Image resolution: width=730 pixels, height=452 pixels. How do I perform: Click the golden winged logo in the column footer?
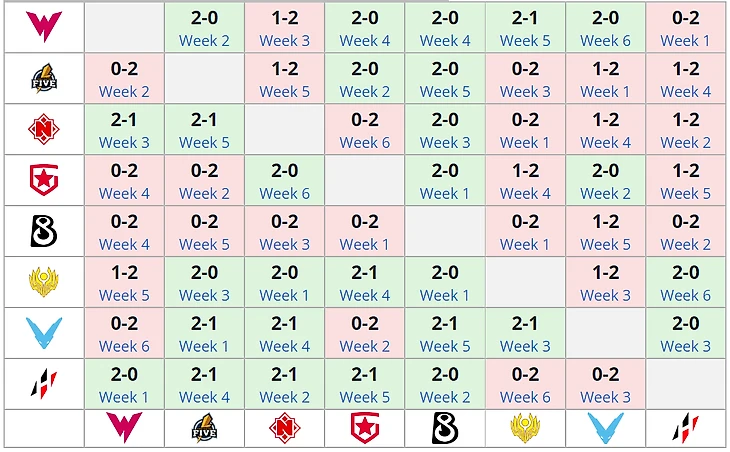(x=525, y=428)
